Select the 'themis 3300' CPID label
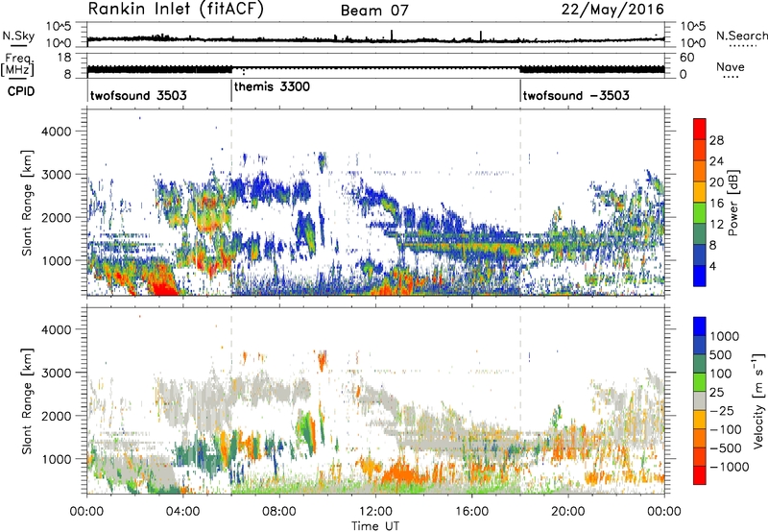Image resolution: width=768 pixels, height=532 pixels. [x=272, y=86]
